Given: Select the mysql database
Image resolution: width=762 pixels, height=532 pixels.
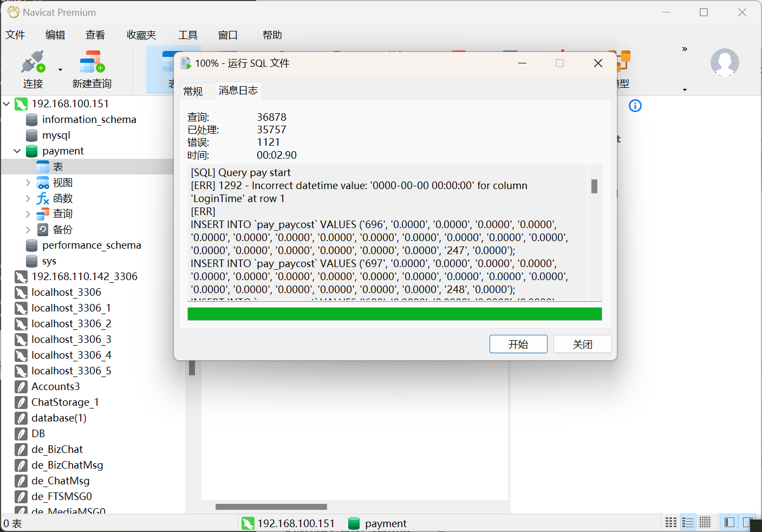Looking at the screenshot, I should click(56, 135).
